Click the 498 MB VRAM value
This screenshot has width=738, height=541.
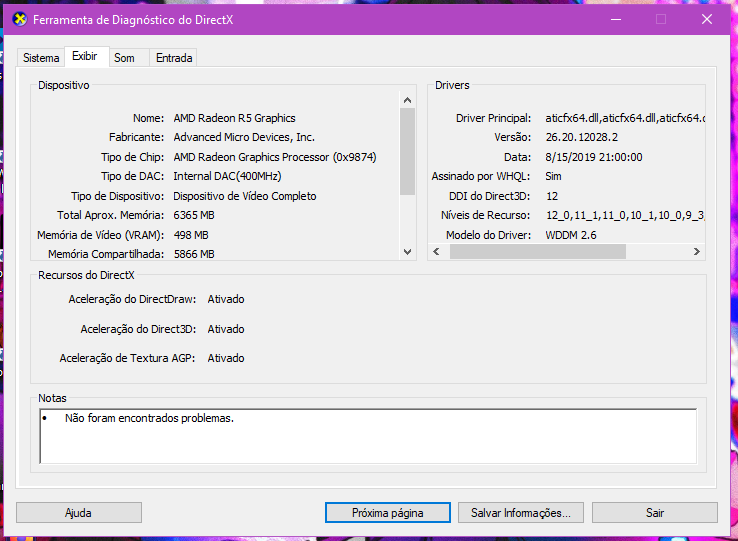pyautogui.click(x=191, y=235)
